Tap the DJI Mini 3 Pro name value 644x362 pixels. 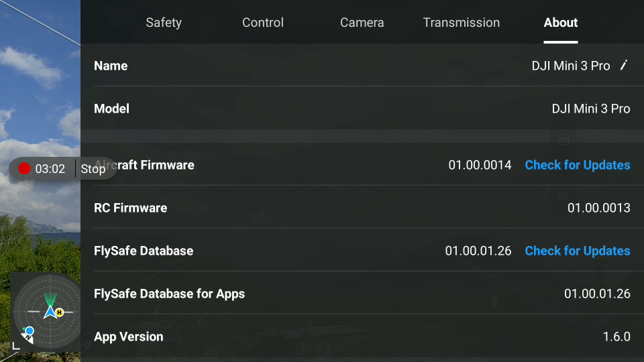[571, 66]
